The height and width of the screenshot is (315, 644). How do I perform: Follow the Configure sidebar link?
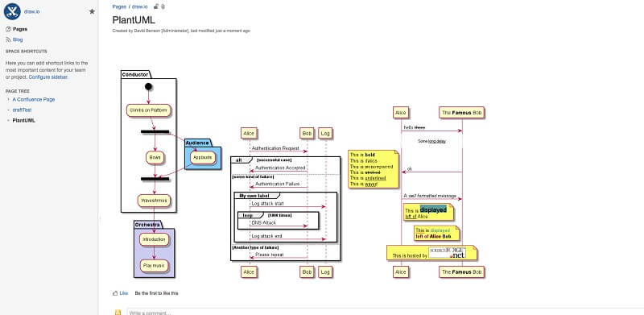47,77
